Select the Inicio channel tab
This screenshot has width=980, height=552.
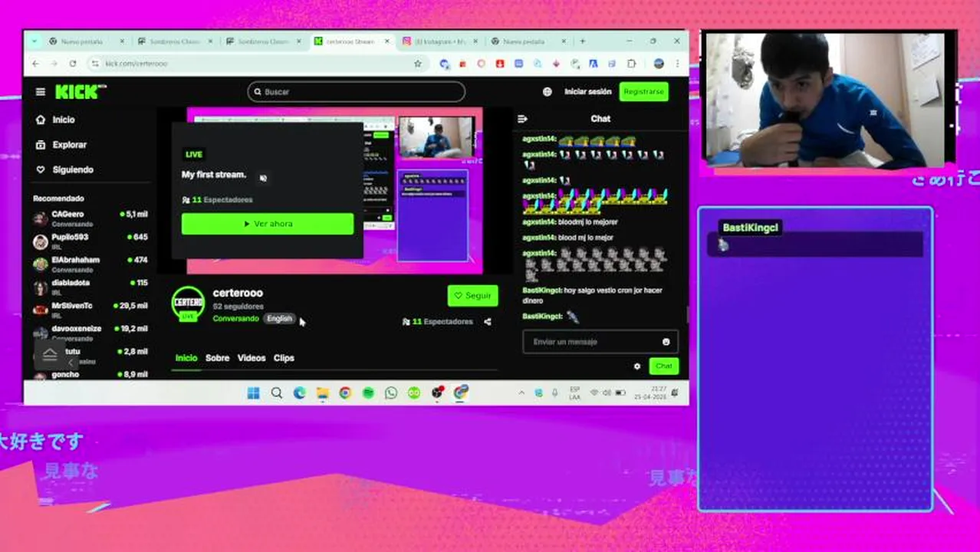tap(186, 358)
